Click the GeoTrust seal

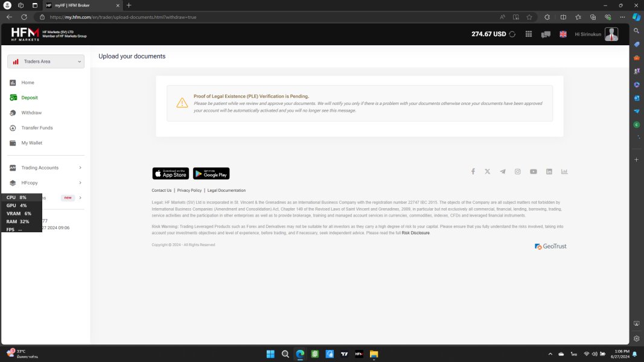[550, 246]
